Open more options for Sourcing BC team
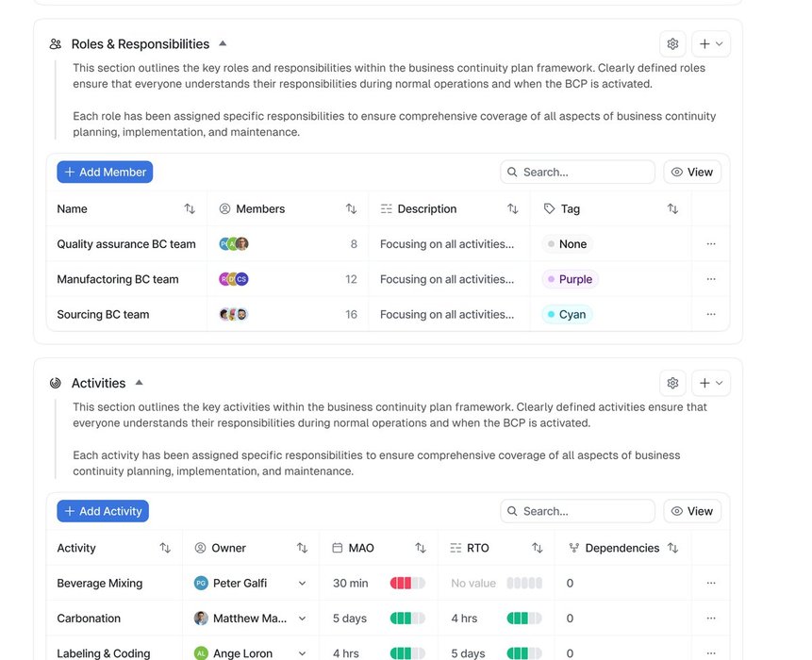This screenshot has height=660, width=812. pyautogui.click(x=711, y=315)
